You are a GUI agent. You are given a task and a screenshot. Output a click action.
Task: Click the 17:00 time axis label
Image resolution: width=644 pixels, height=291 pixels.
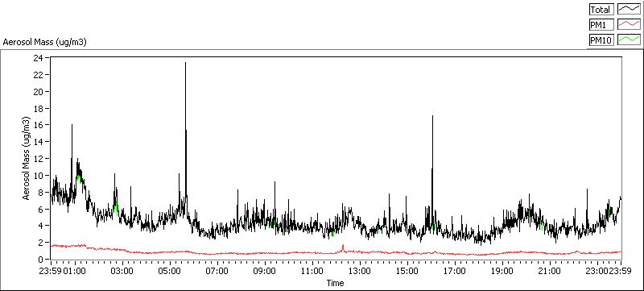click(455, 272)
